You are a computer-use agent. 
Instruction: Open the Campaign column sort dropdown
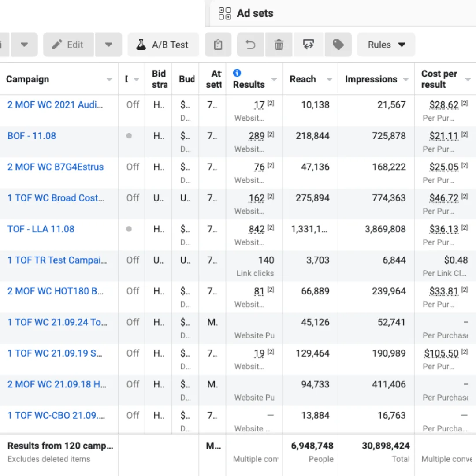(x=109, y=80)
